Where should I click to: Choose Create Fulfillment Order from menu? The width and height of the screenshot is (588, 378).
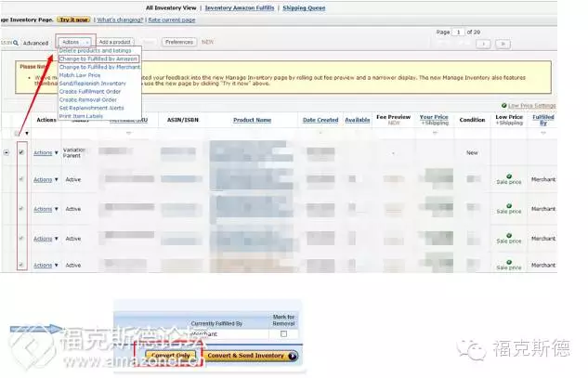pos(90,92)
